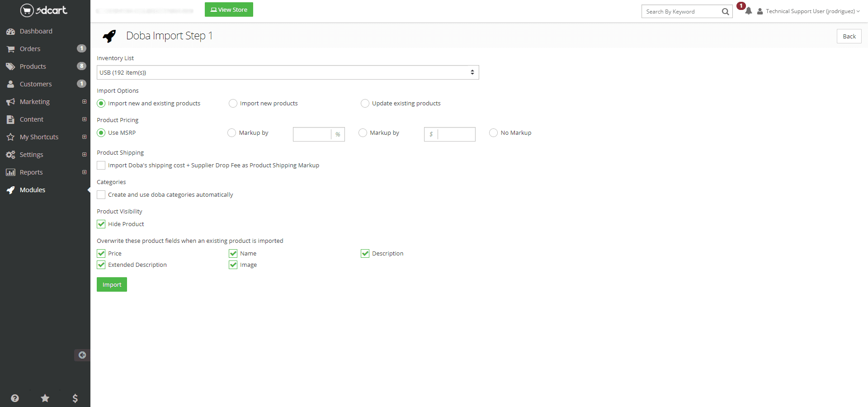
Task: Click the green Import button
Action: click(112, 284)
